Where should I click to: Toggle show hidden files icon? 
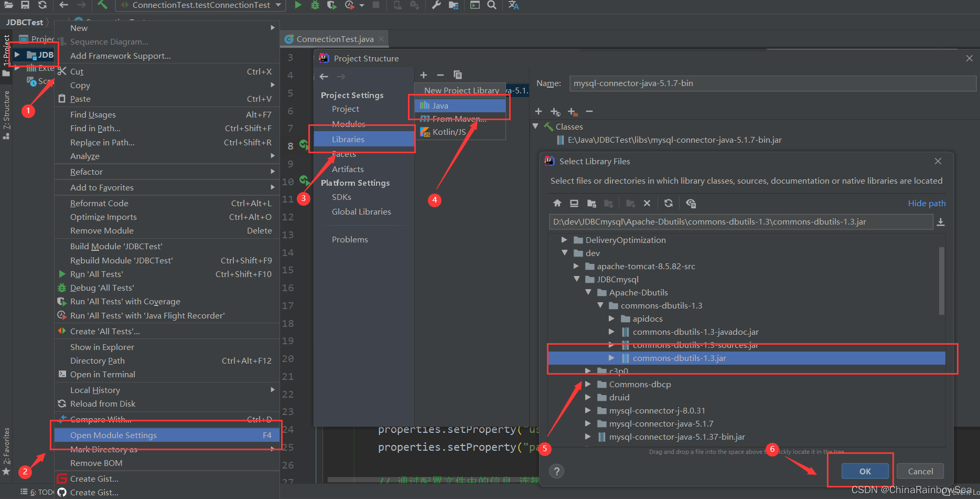tap(691, 204)
